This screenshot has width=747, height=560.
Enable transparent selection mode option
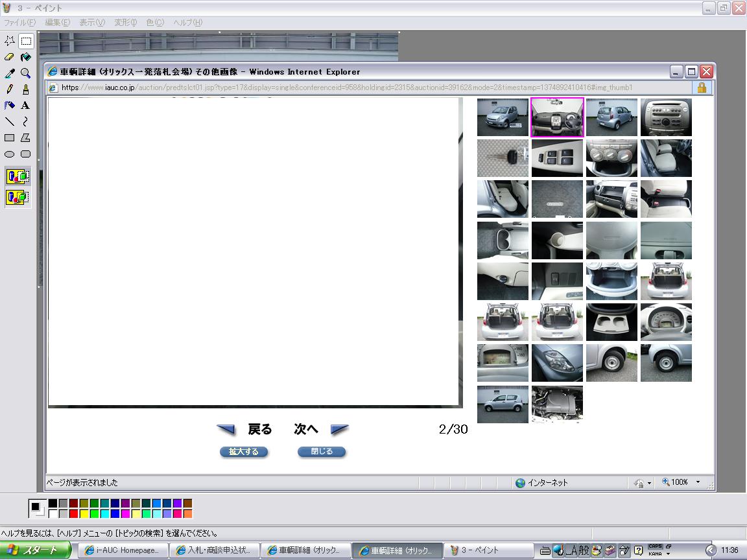(x=18, y=197)
